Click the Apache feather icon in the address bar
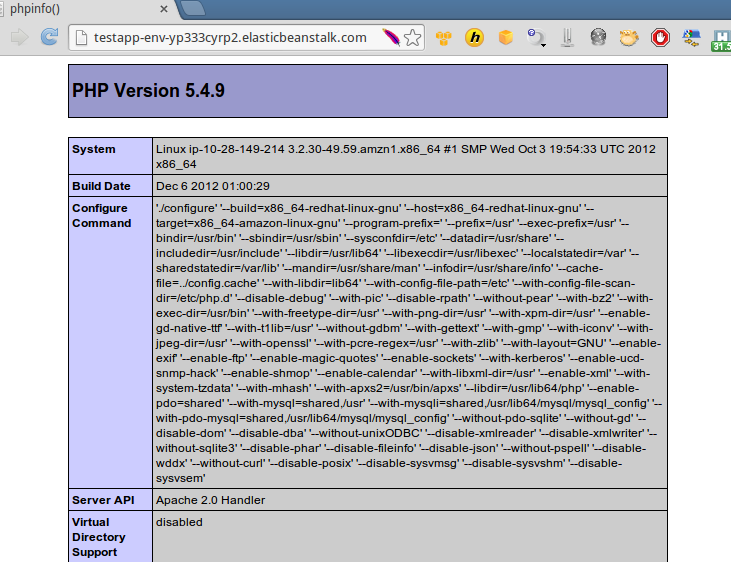 pyautogui.click(x=391, y=37)
